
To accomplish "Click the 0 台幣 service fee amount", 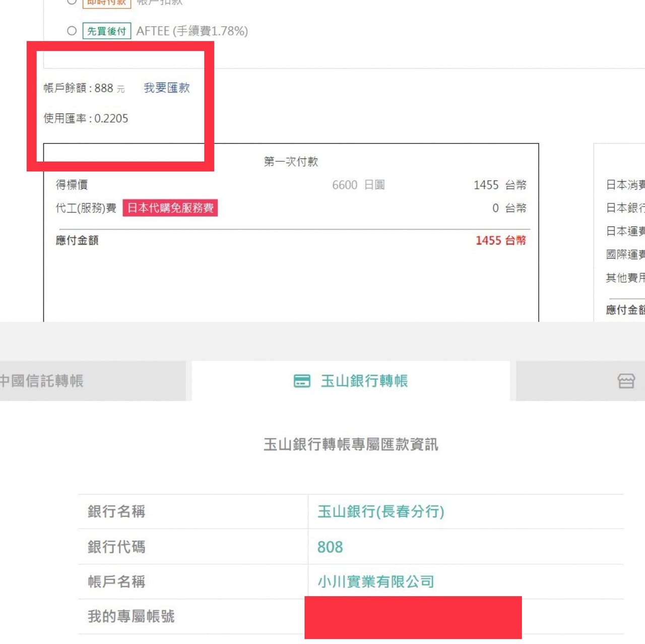I will tap(509, 208).
